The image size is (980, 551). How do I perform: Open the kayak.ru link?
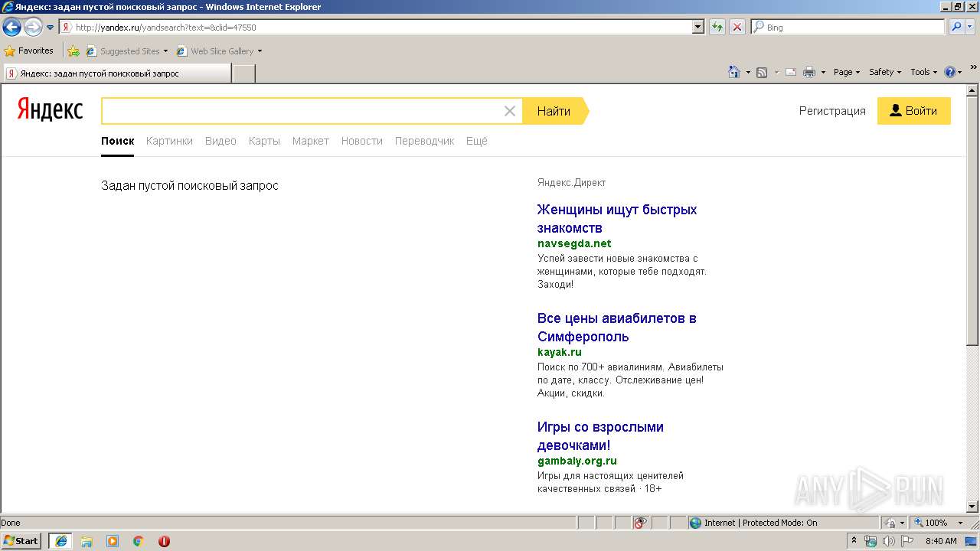pos(560,352)
